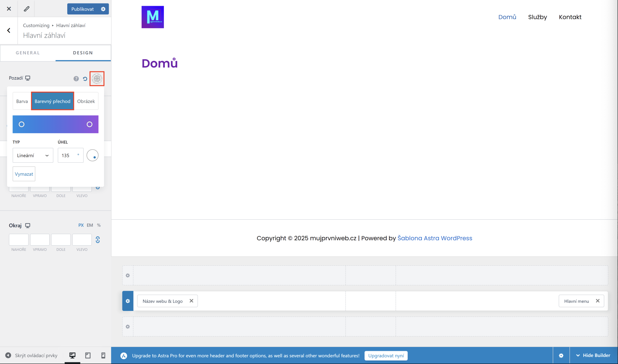Click the link-values icon for Okraj
Viewport: 618px width, 364px height.
(98, 240)
